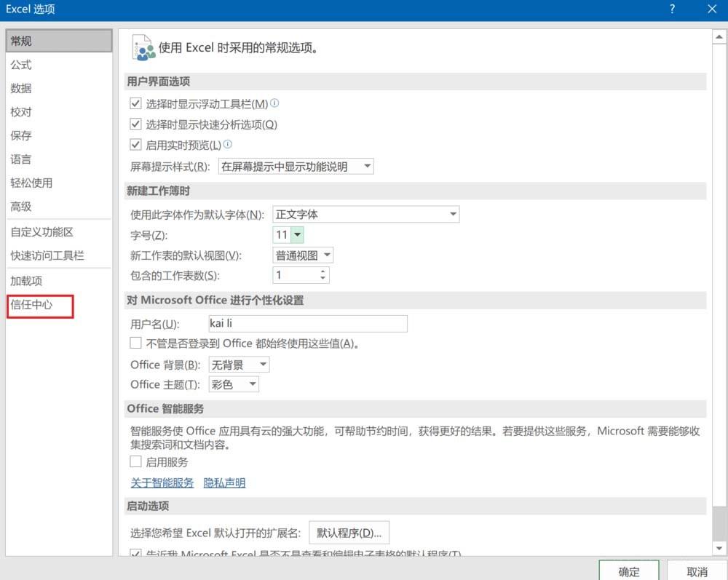Screen dimensions: 728x580
Task: Uncheck 选择时显示浮动工具栏
Action: click(x=135, y=103)
